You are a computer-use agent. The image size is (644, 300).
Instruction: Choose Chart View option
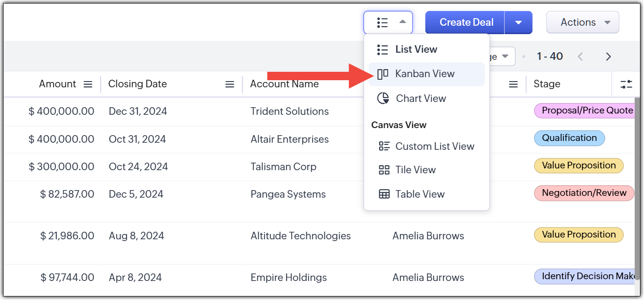420,98
